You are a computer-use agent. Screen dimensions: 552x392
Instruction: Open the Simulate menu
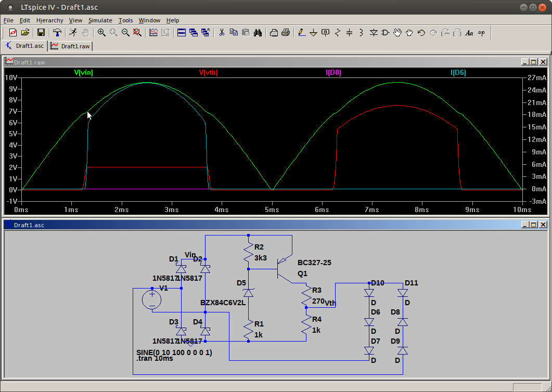(x=100, y=20)
